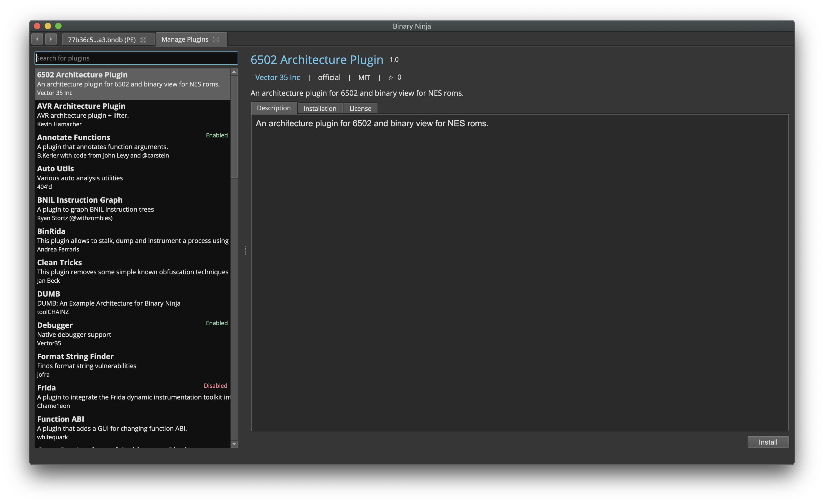Select the Function ABI plugin
Image resolution: width=824 pixels, height=504 pixels.
pyautogui.click(x=133, y=428)
